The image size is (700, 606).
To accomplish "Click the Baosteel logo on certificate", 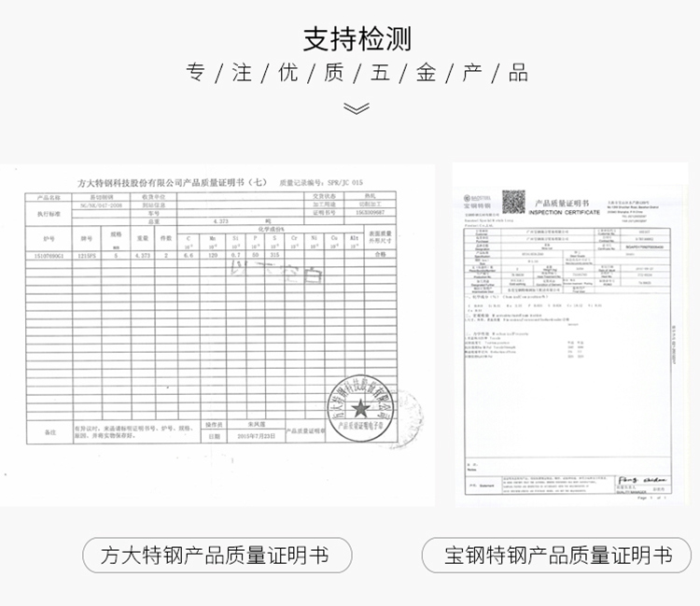I will click(477, 201).
